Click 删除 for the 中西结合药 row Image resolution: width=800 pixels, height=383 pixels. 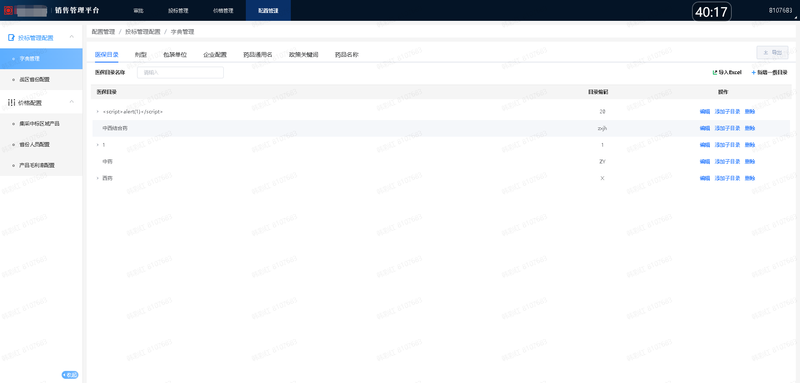coord(749,128)
